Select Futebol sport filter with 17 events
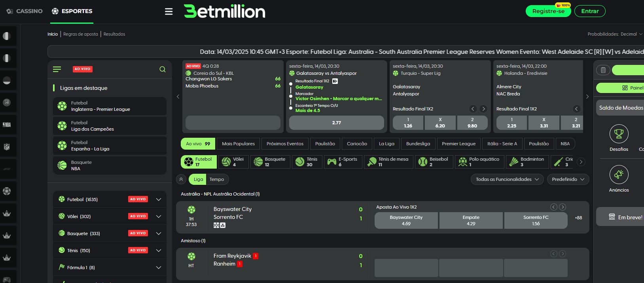Screen dimensions: 644x283 tap(199, 162)
